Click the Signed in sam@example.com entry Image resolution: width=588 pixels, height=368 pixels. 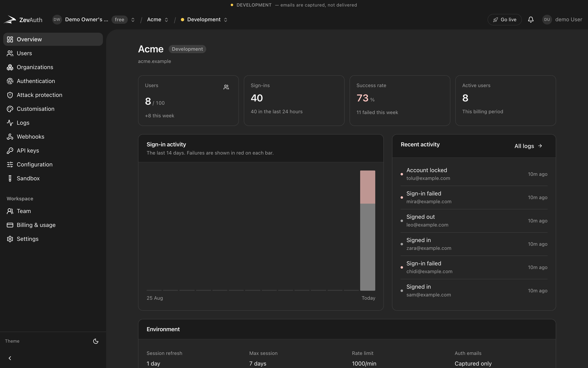[474, 291]
